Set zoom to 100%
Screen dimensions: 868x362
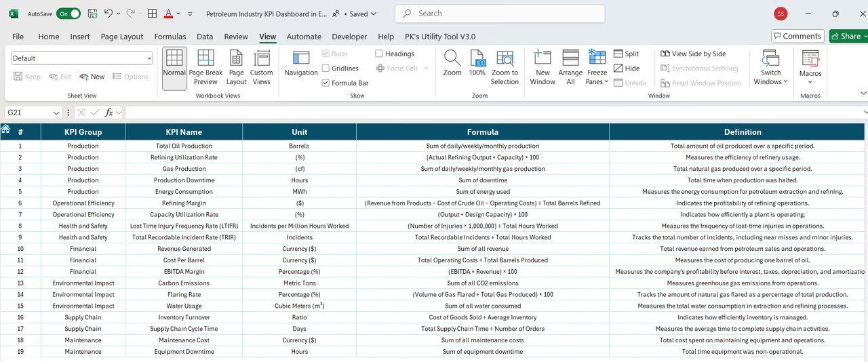[x=477, y=64]
